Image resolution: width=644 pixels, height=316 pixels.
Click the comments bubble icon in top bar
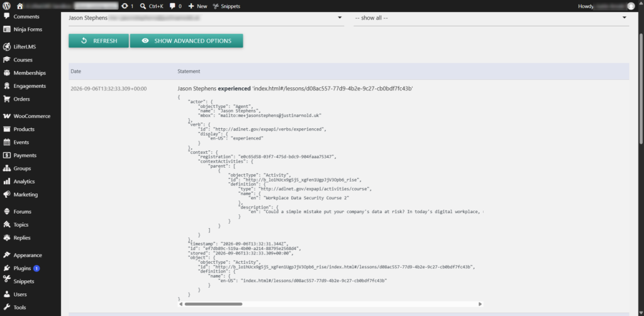172,6
